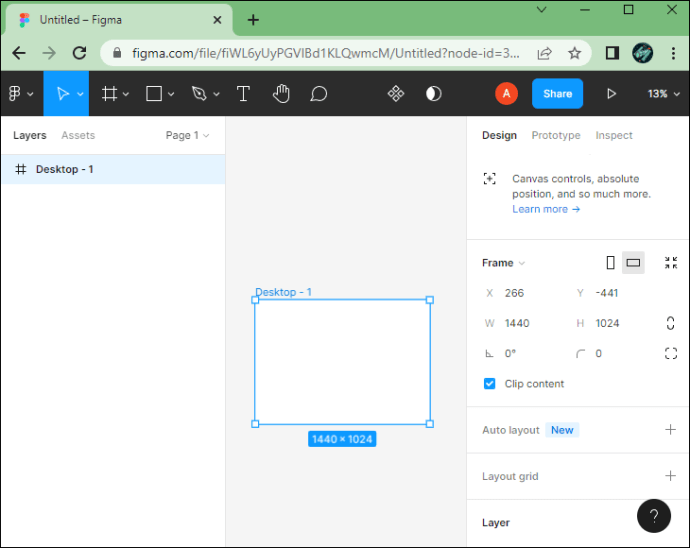The width and height of the screenshot is (690, 548).
Task: Follow the Learn more link
Action: 546,209
